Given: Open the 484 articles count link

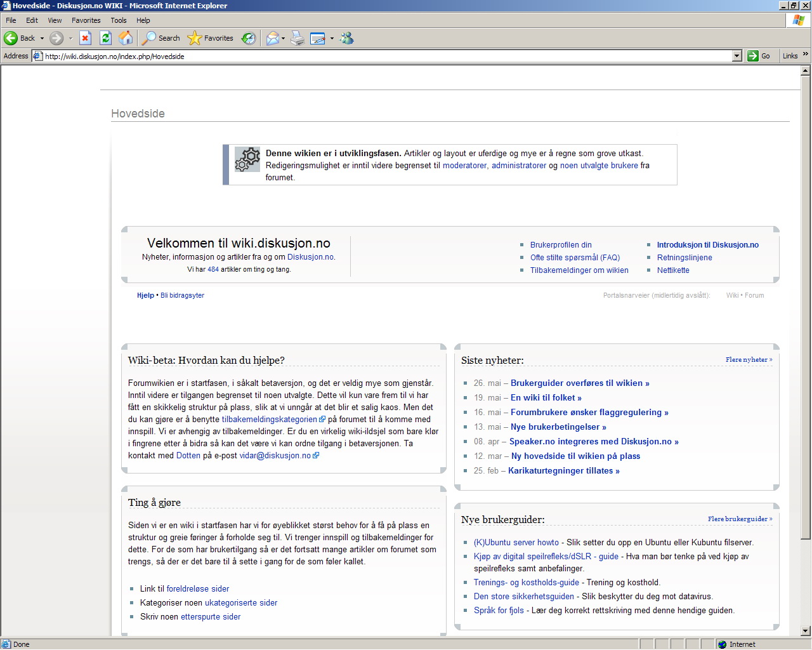Looking at the screenshot, I should click(x=213, y=270).
